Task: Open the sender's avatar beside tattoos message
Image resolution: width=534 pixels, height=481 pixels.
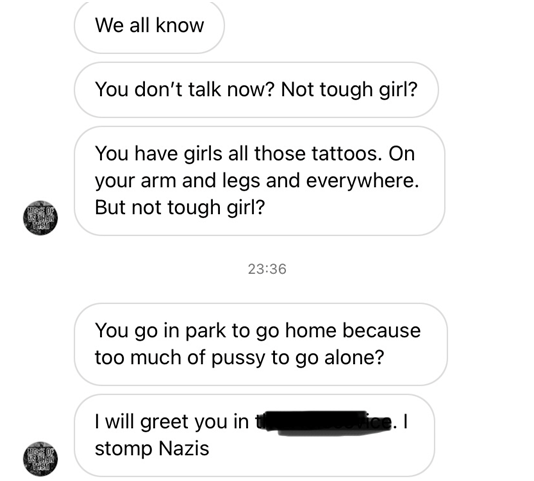Action: tap(40, 218)
